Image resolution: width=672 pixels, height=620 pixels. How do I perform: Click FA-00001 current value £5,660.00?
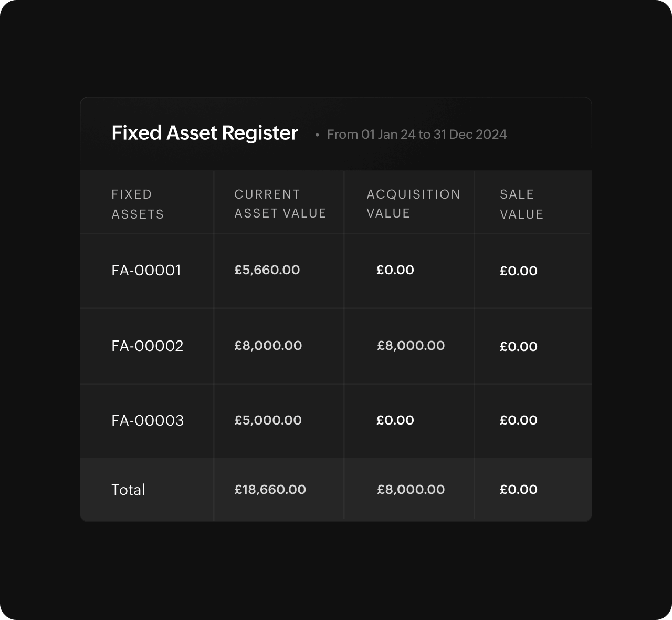coord(267,270)
